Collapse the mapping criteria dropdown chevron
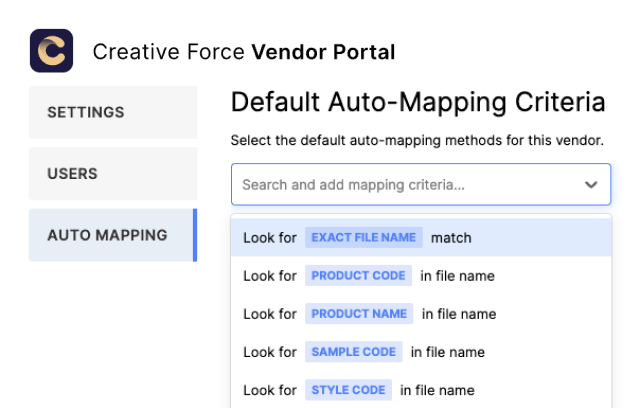 (591, 185)
